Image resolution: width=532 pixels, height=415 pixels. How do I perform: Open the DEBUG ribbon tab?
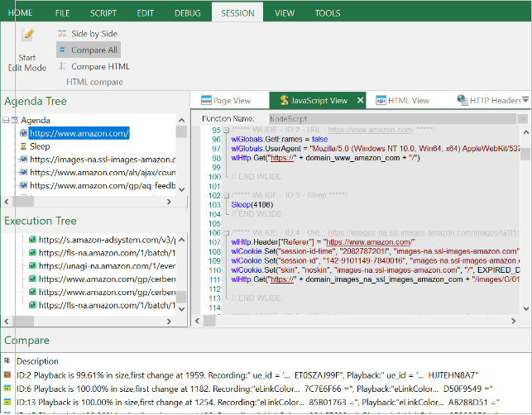click(x=187, y=13)
